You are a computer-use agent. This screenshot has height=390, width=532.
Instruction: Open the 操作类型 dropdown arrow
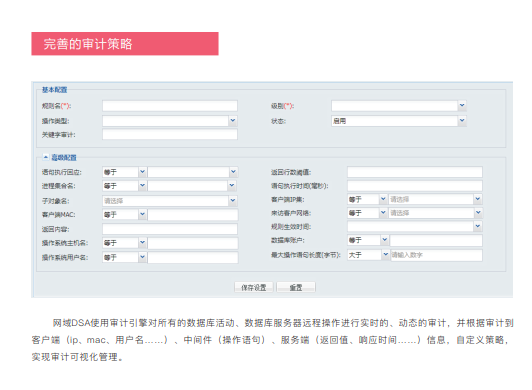233,120
